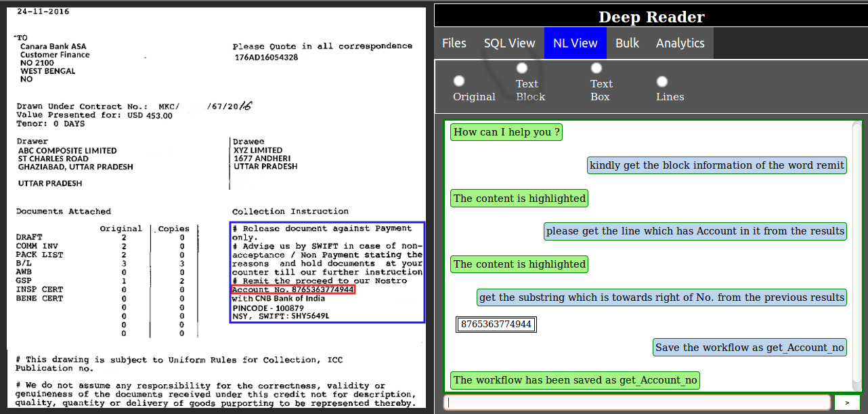Choose the Text Block radio option

[x=522, y=68]
